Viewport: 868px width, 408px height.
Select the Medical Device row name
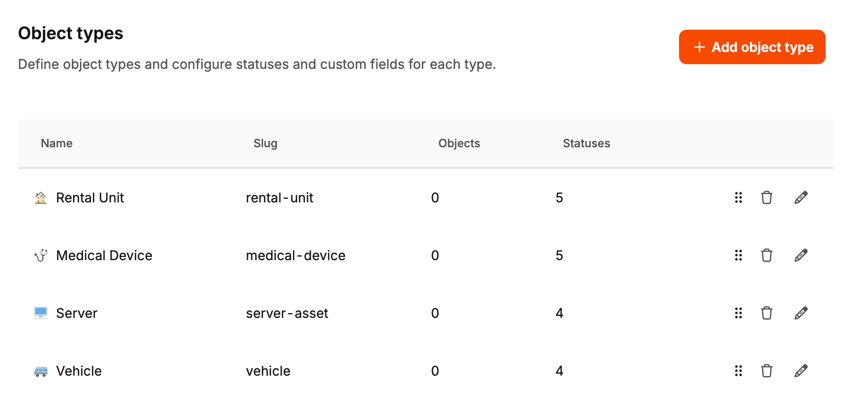point(104,255)
